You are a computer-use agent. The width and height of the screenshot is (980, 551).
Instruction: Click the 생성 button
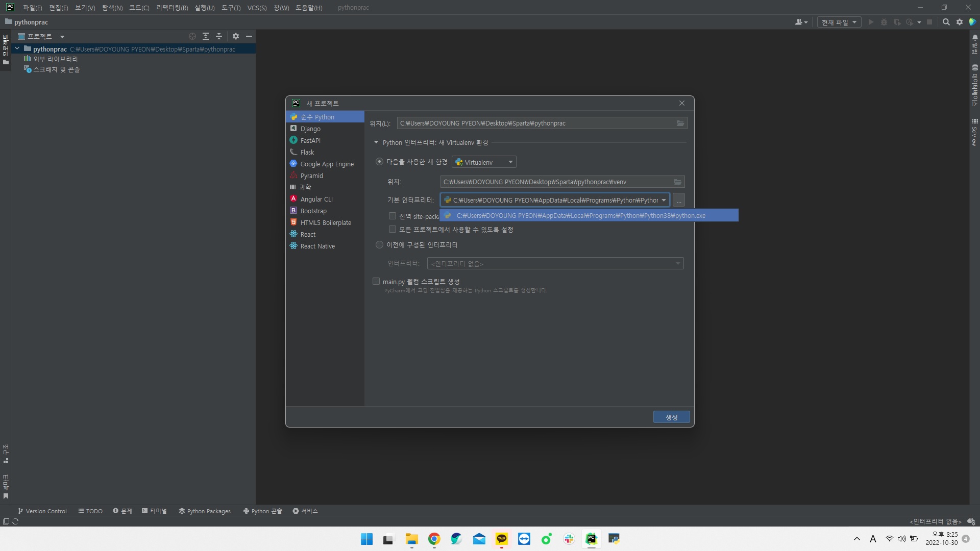(x=672, y=417)
